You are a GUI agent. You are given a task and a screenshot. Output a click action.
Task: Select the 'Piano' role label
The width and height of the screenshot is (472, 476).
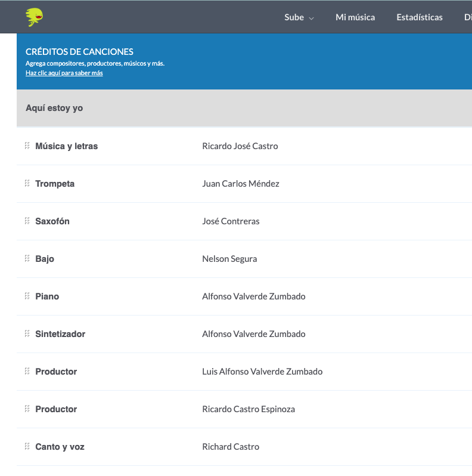pyautogui.click(x=47, y=296)
